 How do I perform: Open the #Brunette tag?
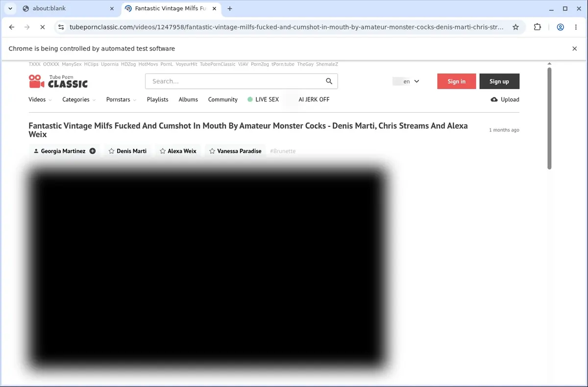point(283,151)
